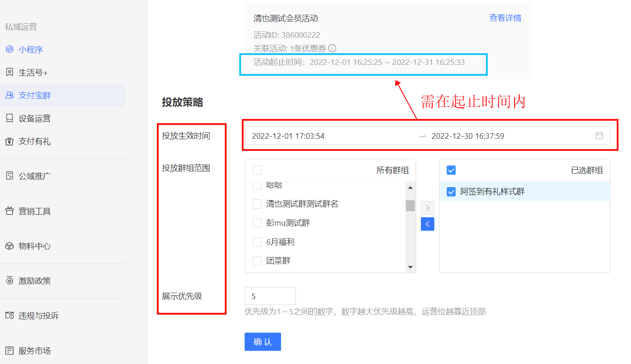631x364 pixels.
Task: Check the 清也测试群测试群名 checkbox
Action: pyautogui.click(x=257, y=204)
